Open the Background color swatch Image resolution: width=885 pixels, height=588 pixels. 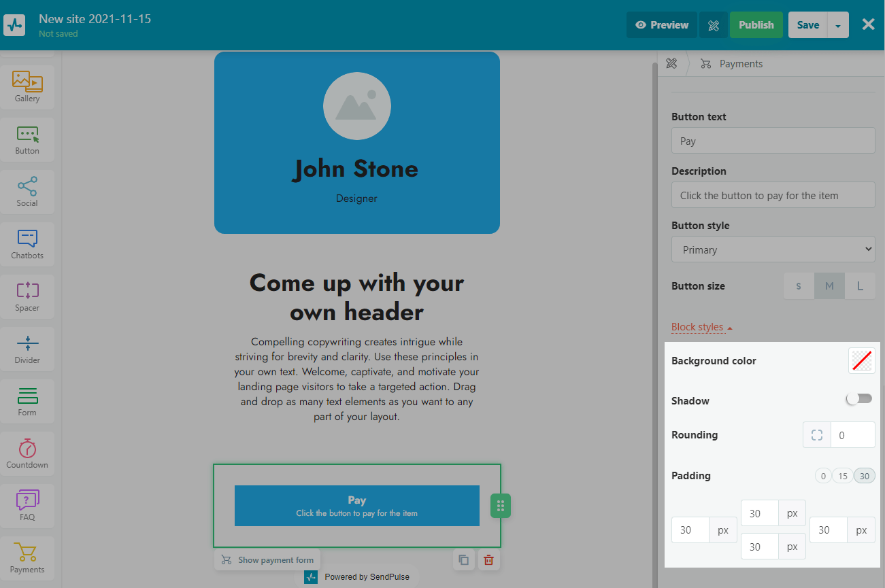(861, 361)
